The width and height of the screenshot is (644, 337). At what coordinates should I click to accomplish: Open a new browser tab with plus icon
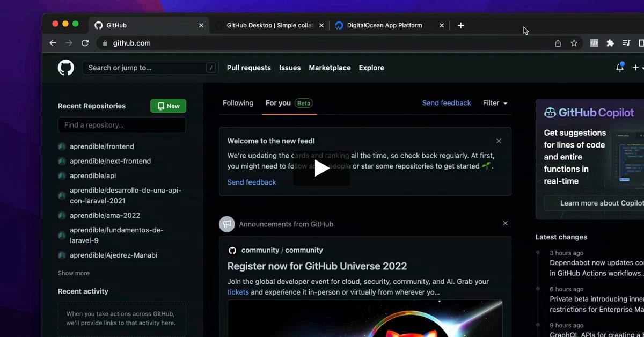(x=460, y=25)
